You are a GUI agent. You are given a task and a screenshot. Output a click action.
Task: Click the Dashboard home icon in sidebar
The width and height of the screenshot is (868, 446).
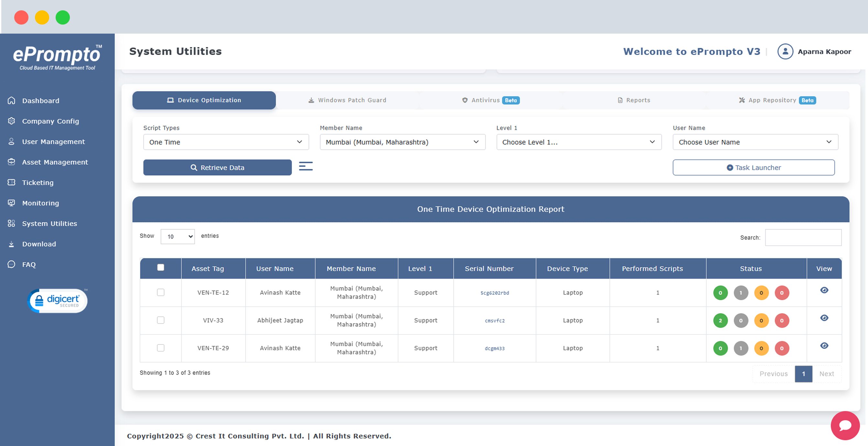click(x=11, y=101)
